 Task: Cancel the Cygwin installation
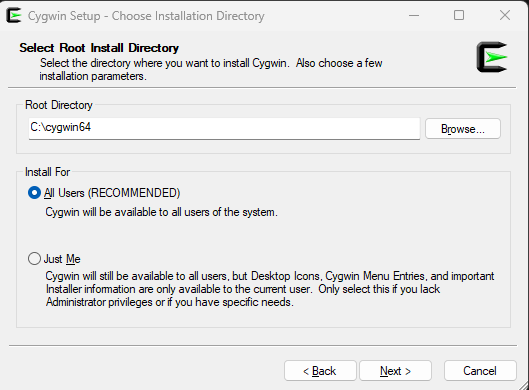pos(480,371)
